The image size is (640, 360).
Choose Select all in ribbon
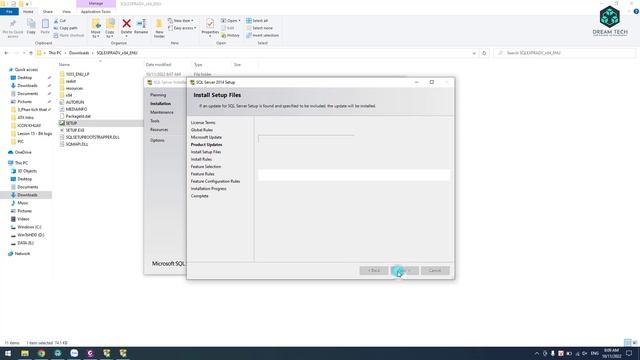tap(257, 20)
